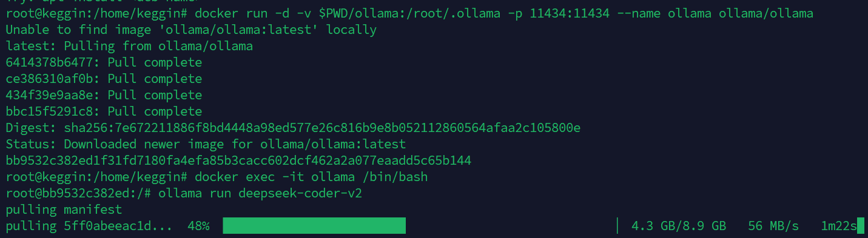Image resolution: width=868 pixels, height=238 pixels.
Task: Click the 56 MB/s speed indicator
Action: (x=773, y=226)
